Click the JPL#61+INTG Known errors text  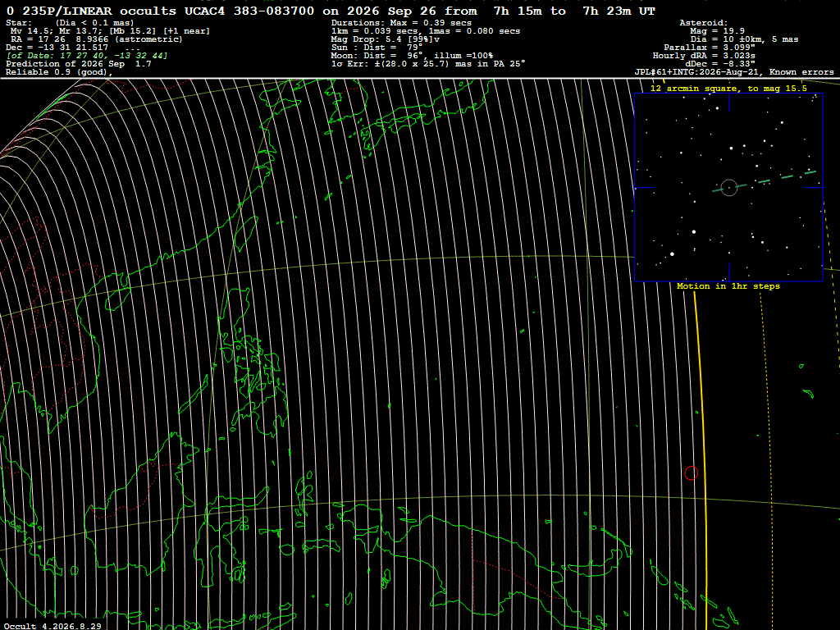click(x=734, y=72)
